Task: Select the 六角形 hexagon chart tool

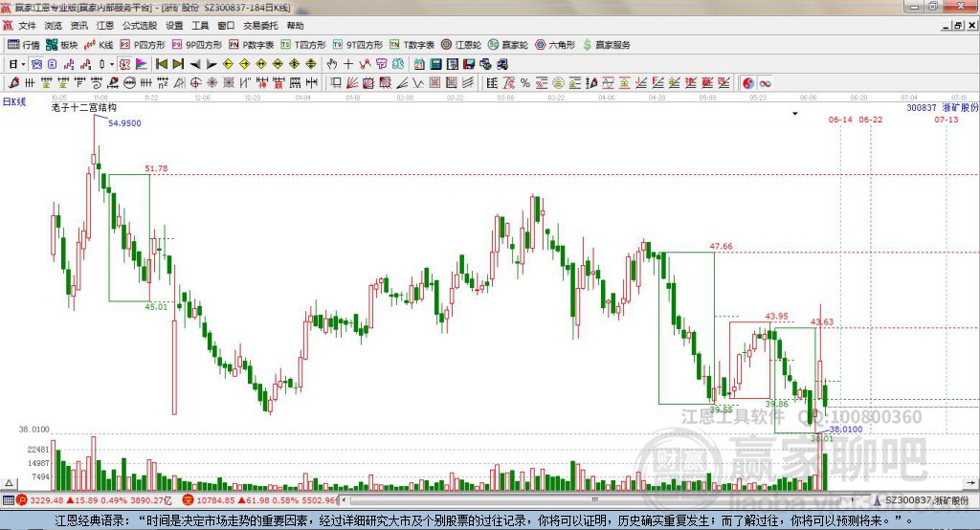Action: click(x=555, y=44)
